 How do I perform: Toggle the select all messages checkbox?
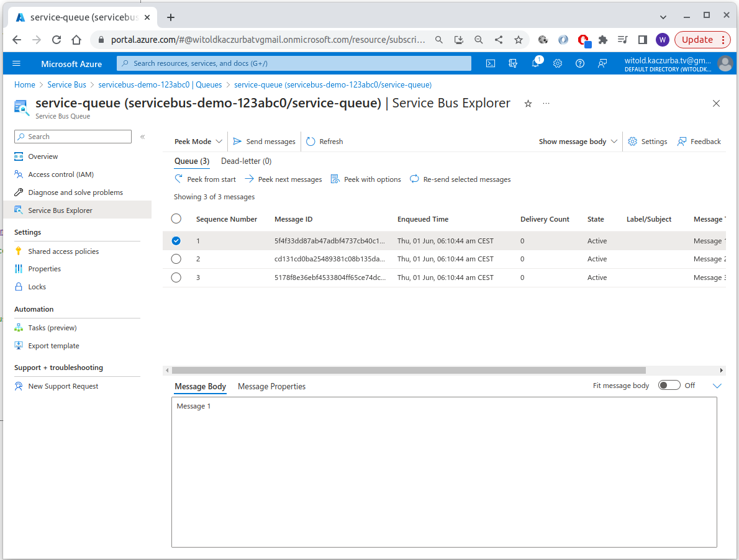point(176,219)
